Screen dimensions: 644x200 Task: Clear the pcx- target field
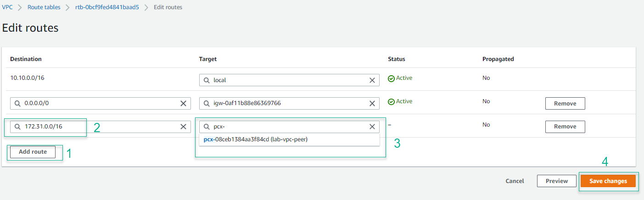point(372,127)
